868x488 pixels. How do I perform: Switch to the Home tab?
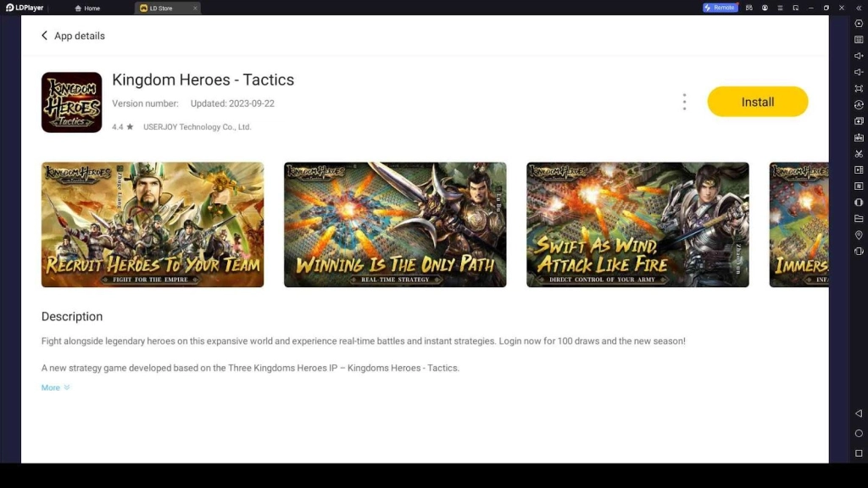[x=87, y=8]
